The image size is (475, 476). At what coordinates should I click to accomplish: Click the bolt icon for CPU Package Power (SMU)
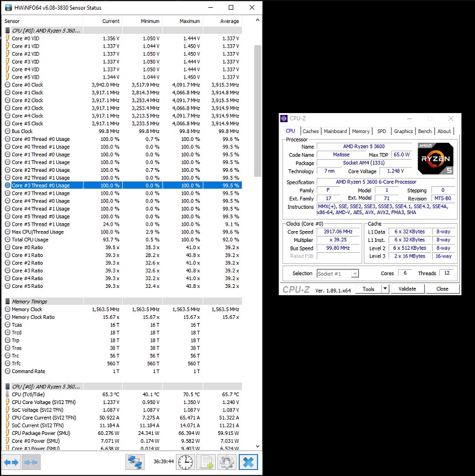click(8, 433)
